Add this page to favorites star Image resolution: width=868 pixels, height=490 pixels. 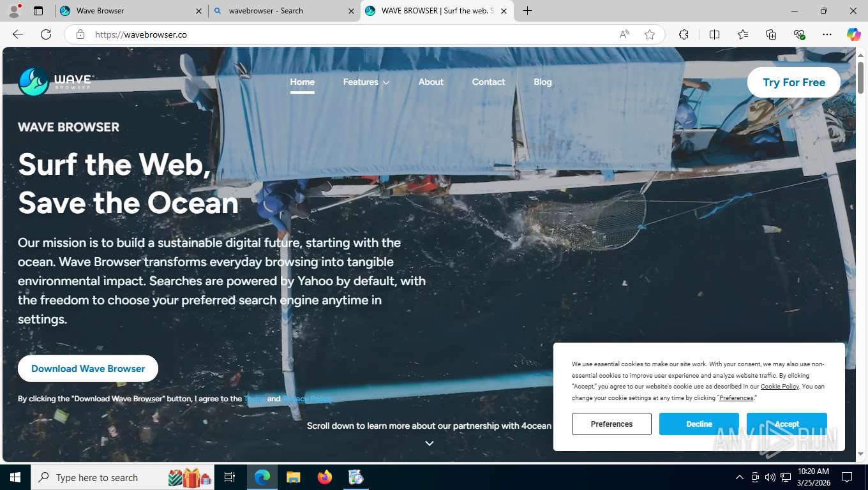pos(650,34)
